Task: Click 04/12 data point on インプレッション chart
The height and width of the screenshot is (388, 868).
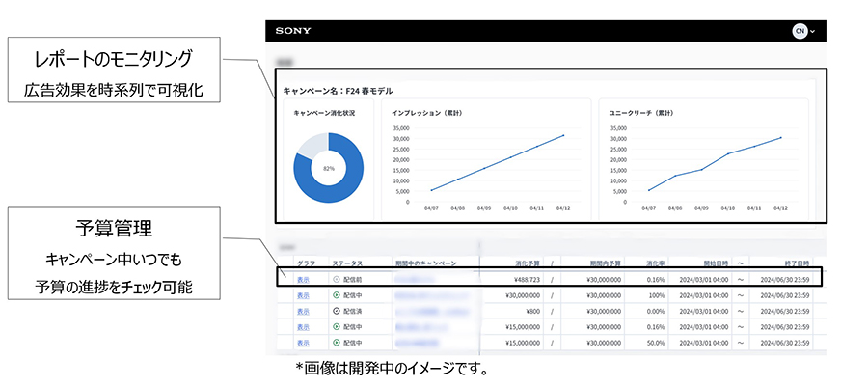Action: [563, 135]
